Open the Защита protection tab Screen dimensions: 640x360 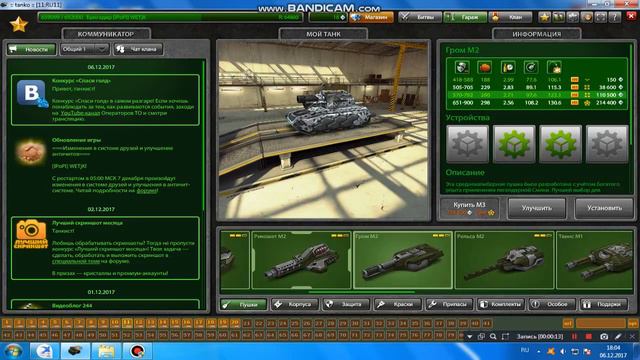[x=346, y=304]
